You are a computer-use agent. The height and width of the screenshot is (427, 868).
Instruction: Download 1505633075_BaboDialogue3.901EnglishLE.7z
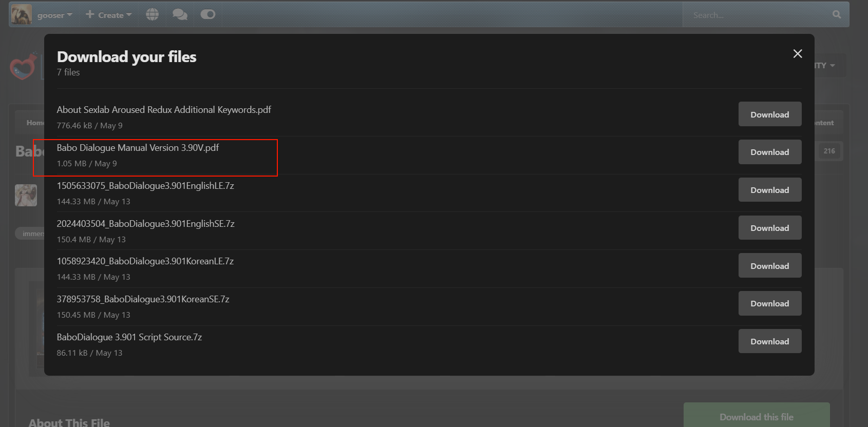coord(770,190)
